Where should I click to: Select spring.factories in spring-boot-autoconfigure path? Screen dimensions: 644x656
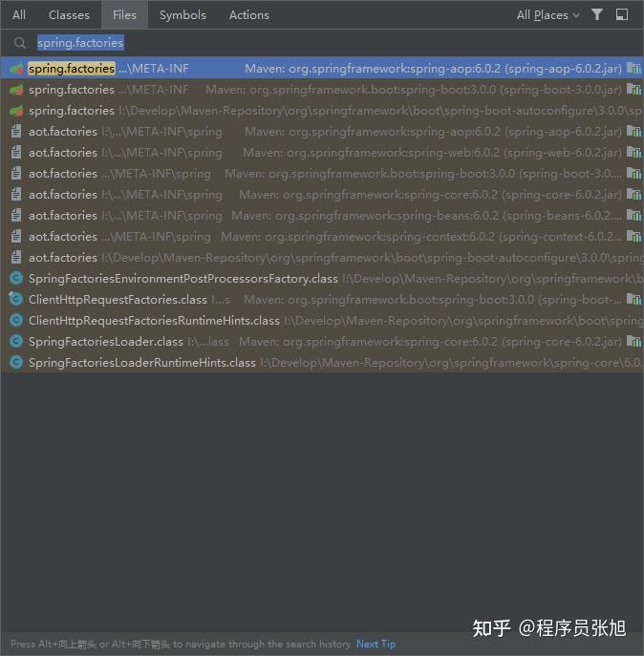(322, 111)
